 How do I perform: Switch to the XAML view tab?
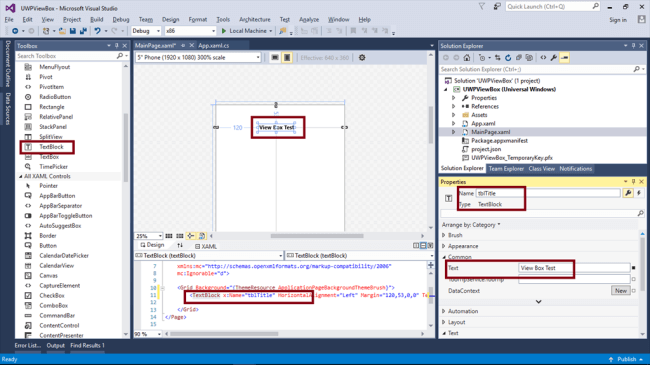(x=206, y=246)
